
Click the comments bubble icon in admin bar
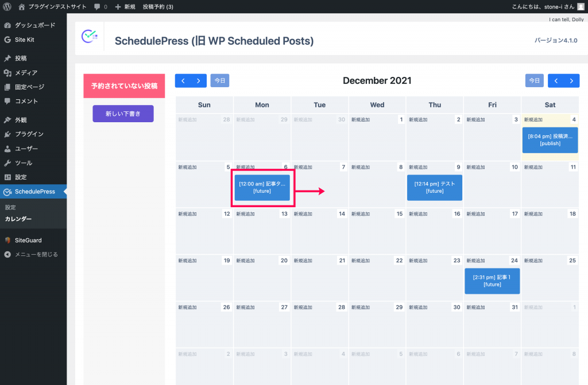97,7
